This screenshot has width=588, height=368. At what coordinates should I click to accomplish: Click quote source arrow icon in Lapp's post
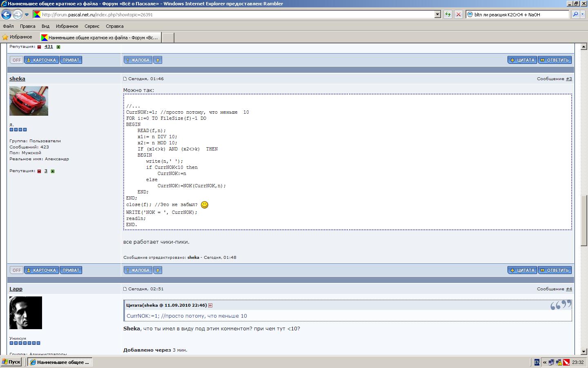click(x=210, y=305)
